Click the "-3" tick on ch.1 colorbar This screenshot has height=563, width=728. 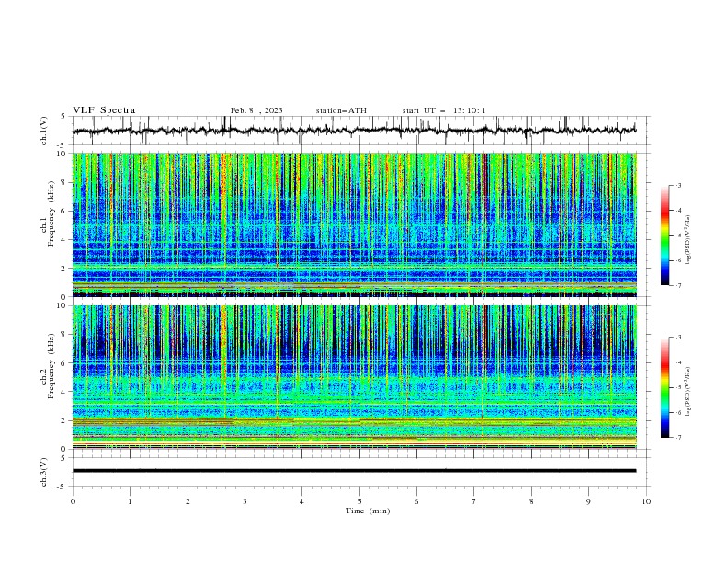pyautogui.click(x=678, y=185)
